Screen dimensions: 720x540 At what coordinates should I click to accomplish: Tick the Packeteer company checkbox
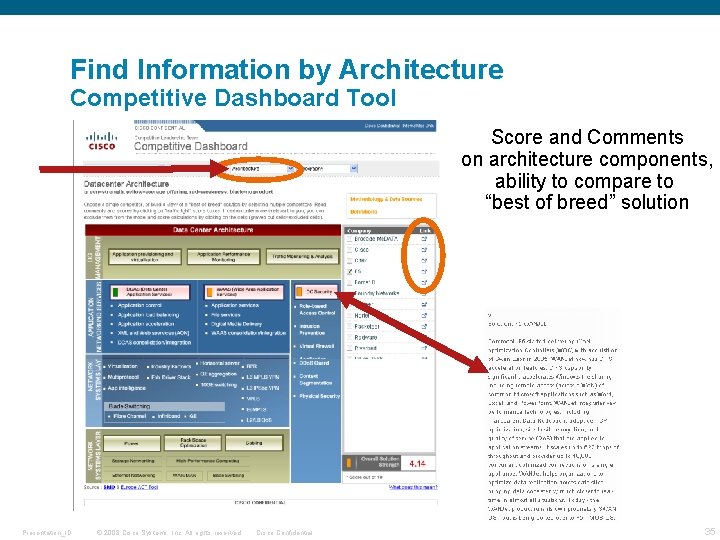click(349, 326)
